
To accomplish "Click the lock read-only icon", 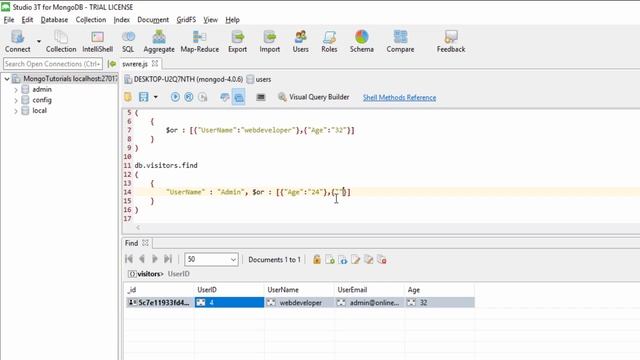I will point(317,260).
